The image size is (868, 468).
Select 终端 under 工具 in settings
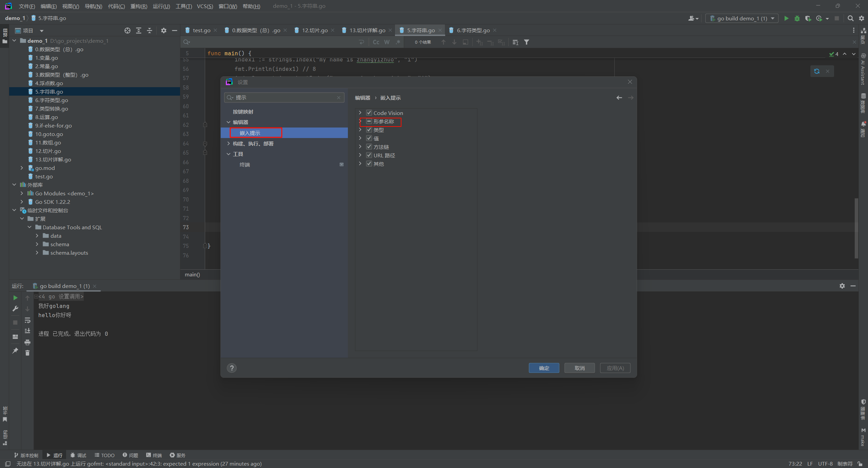[x=245, y=164]
